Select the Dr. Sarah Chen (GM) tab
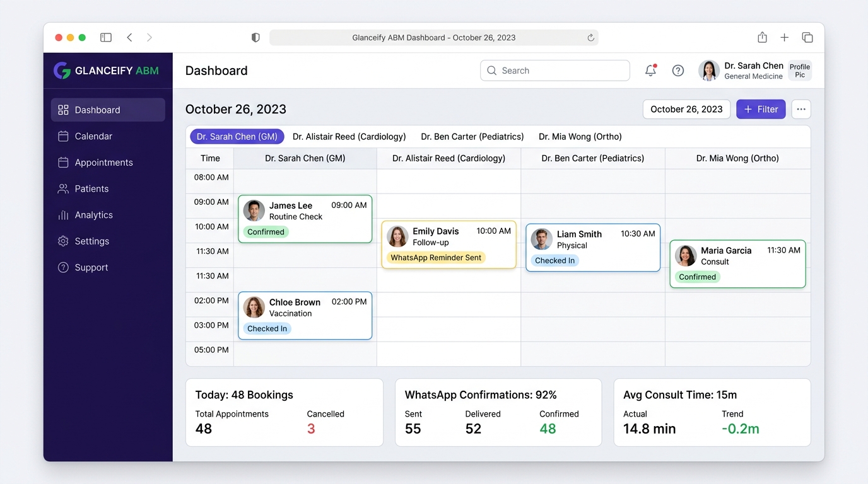 click(x=237, y=137)
